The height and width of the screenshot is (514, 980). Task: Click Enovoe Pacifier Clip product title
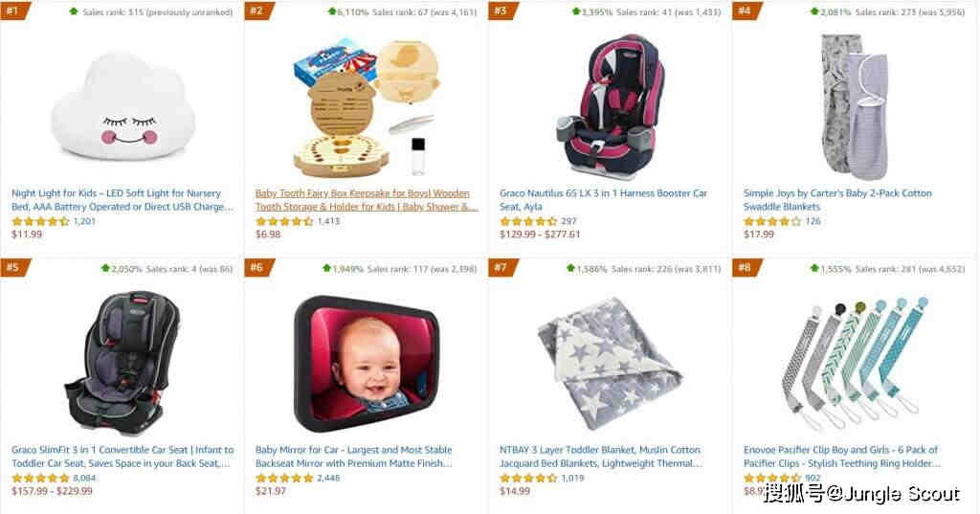[x=842, y=457]
